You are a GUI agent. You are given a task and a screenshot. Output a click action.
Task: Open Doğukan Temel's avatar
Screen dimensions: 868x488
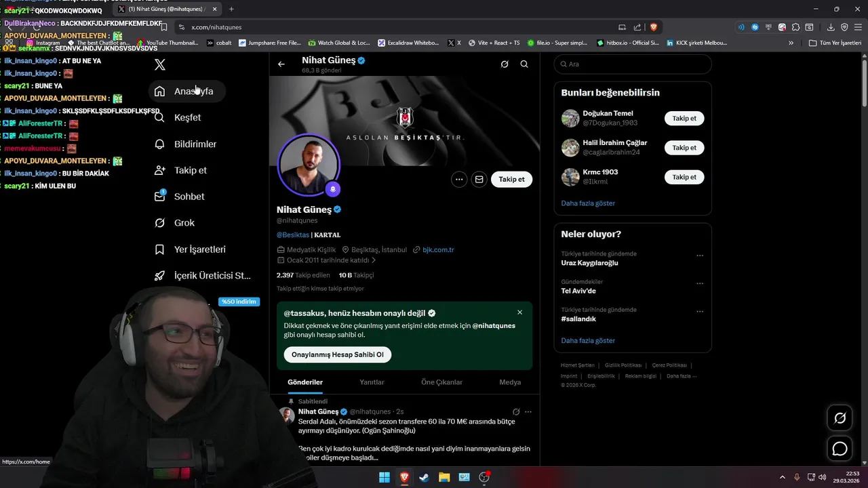tap(570, 118)
